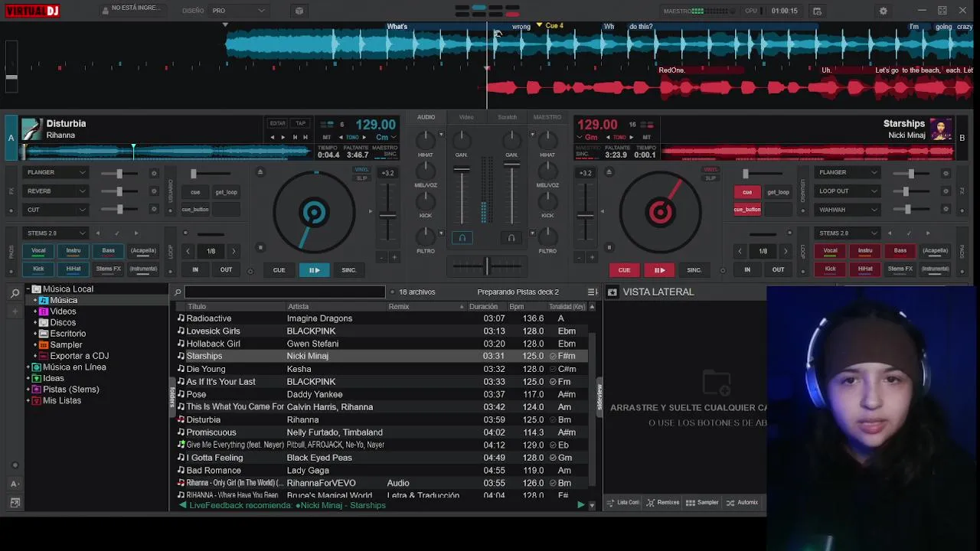Screen dimensions: 980x551
Task: Toggle Bass stem pad on deck A
Action: pyautogui.click(x=109, y=250)
